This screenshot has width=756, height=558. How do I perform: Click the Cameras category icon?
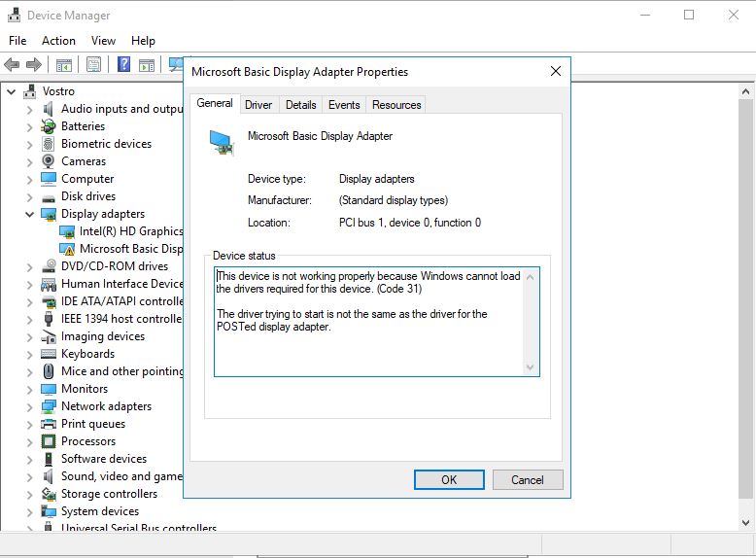[x=49, y=161]
